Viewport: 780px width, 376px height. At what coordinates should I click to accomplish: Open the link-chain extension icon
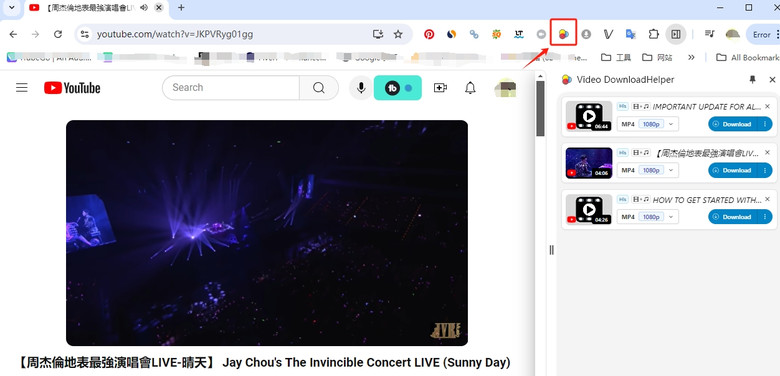point(474,34)
